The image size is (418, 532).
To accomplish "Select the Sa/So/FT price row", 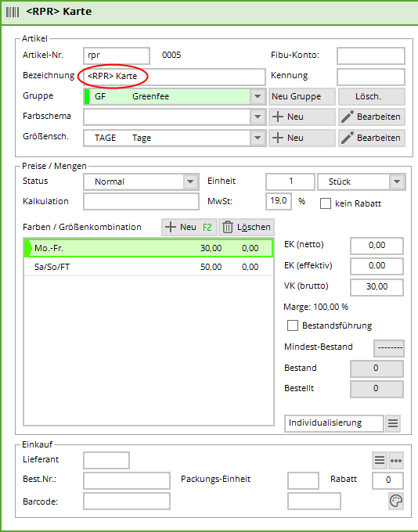I will pos(149,267).
